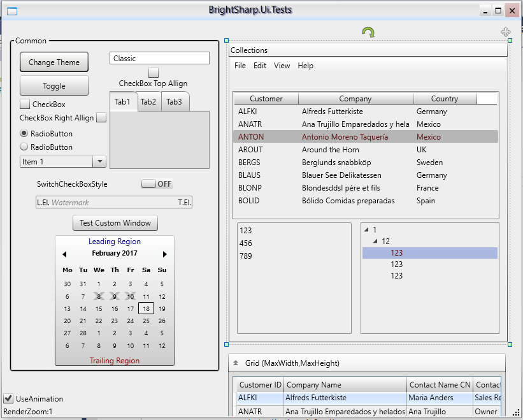Click the move handle cross icon

(x=505, y=32)
